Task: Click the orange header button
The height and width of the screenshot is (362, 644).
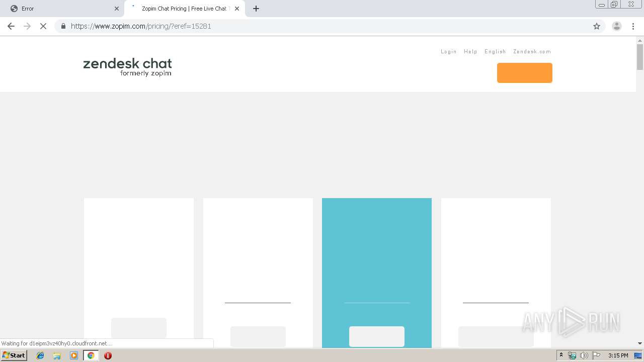Action: tap(525, 73)
